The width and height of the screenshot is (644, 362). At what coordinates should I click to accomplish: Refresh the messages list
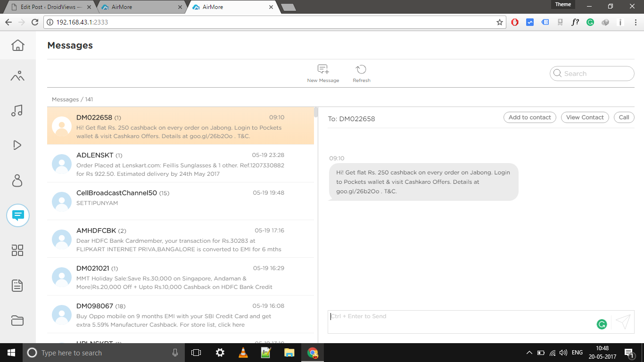[362, 74]
